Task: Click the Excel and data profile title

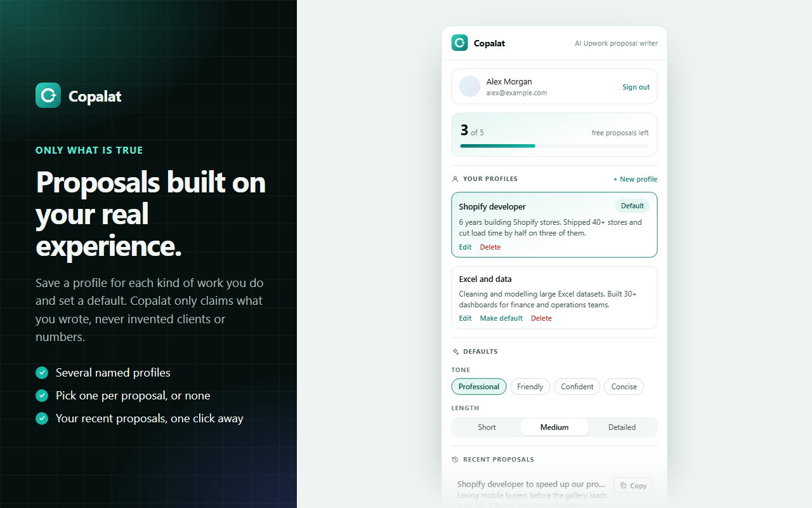Action: (485, 279)
